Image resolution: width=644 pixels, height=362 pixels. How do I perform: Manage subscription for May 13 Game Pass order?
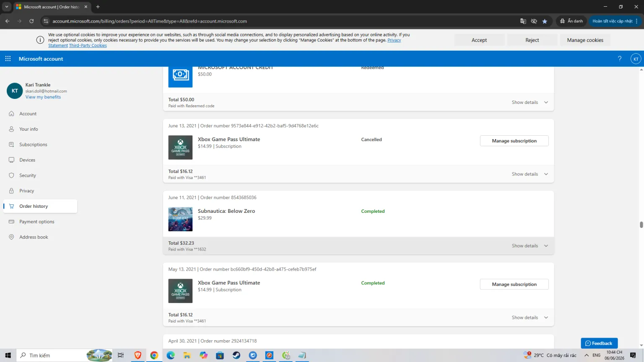point(514,284)
